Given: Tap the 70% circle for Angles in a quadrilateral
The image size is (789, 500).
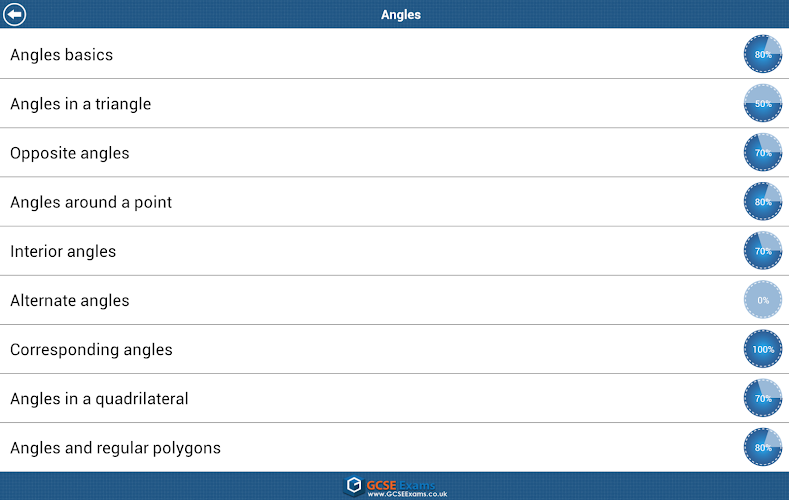Looking at the screenshot, I should (x=763, y=398).
